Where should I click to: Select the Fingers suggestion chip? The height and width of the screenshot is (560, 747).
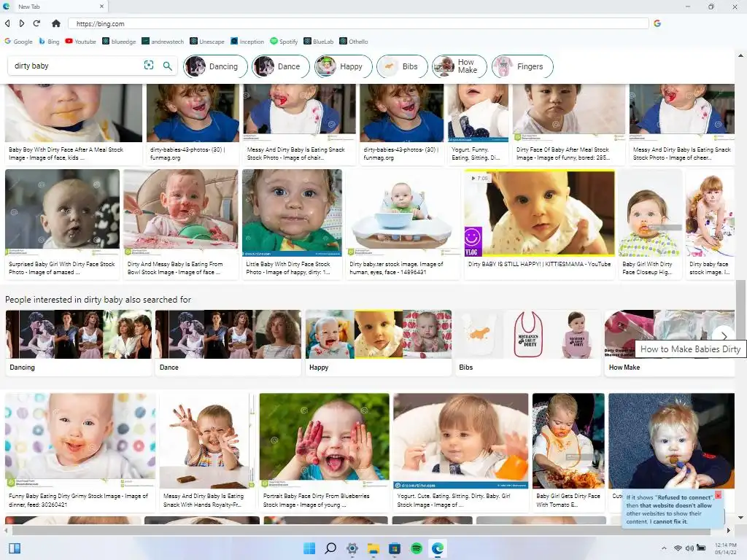pyautogui.click(x=522, y=66)
